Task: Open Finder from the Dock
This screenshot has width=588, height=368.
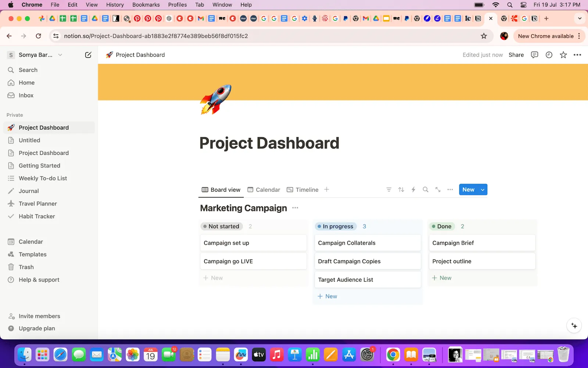Action: (x=25, y=355)
